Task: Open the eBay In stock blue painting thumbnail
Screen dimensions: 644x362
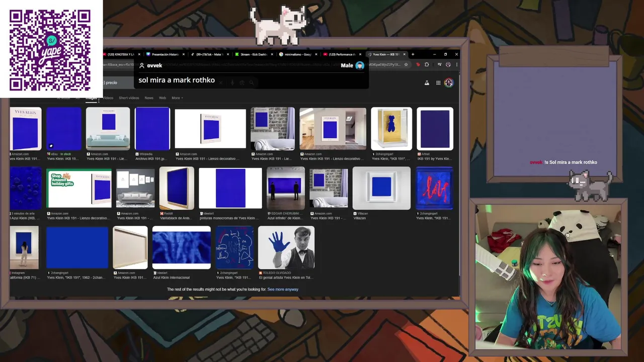Action: (63, 129)
